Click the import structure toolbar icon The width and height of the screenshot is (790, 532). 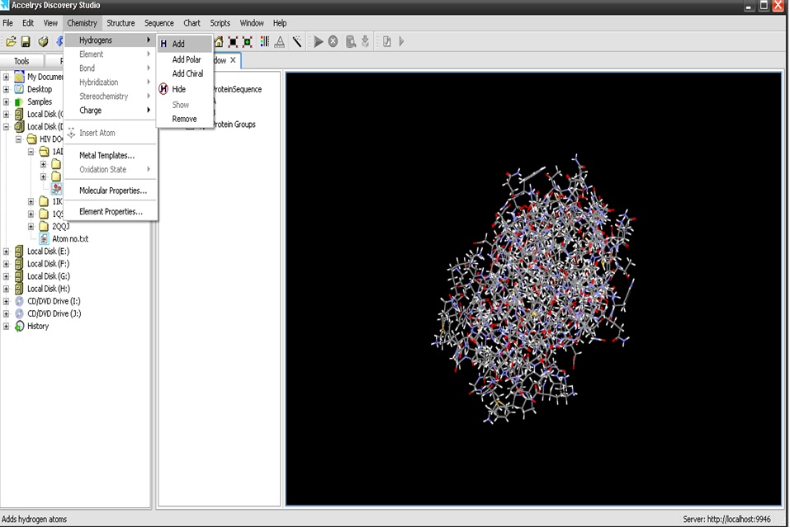pos(365,41)
